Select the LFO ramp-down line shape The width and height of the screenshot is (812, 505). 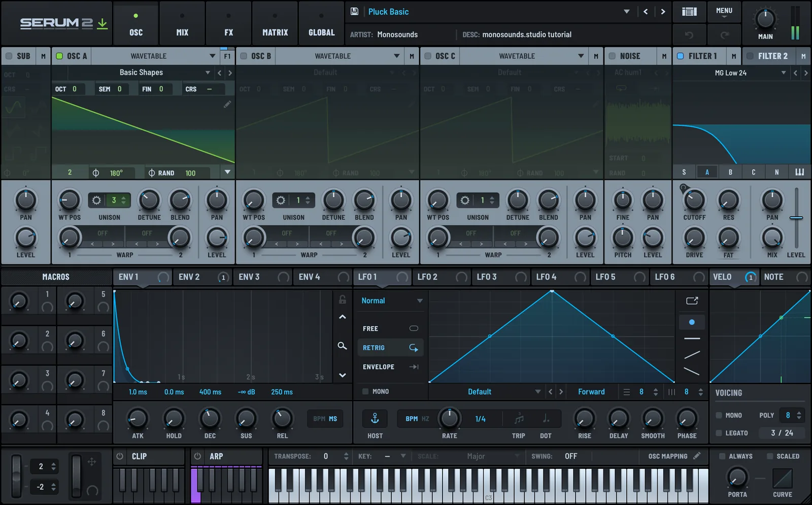692,372
